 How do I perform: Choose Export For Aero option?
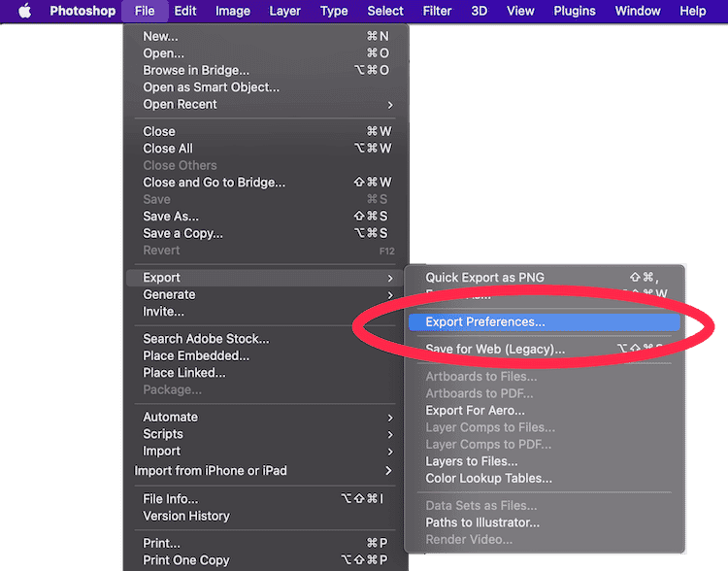coord(476,410)
